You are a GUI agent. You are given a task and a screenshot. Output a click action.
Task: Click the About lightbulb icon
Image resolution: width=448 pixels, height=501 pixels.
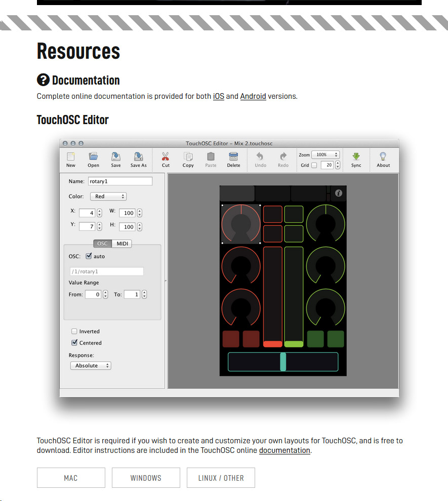[x=383, y=157]
